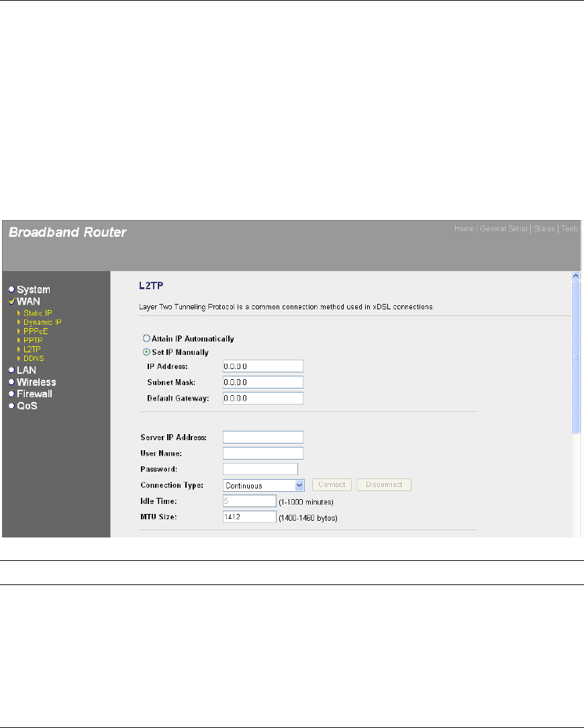Click the Disconnect button
The image size is (584, 728).
(x=384, y=484)
